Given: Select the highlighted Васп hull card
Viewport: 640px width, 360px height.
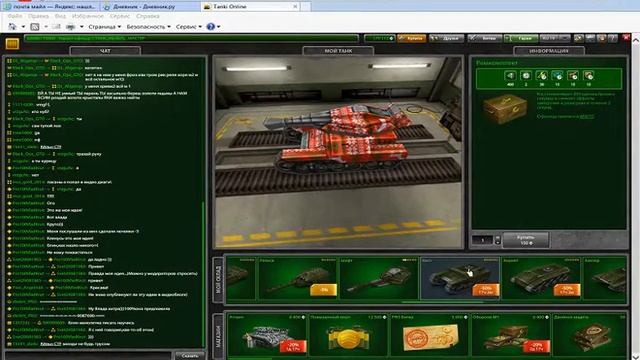Looking at the screenshot, I should coord(460,279).
